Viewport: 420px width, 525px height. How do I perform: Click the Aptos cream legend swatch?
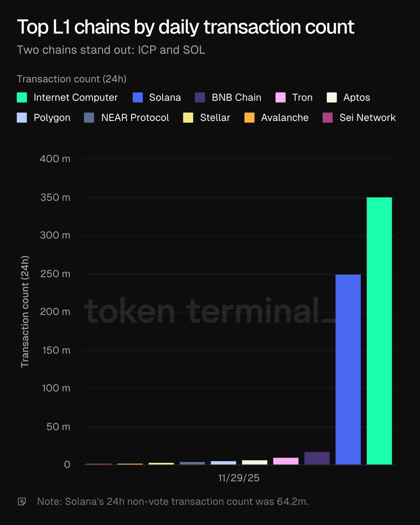pos(332,97)
